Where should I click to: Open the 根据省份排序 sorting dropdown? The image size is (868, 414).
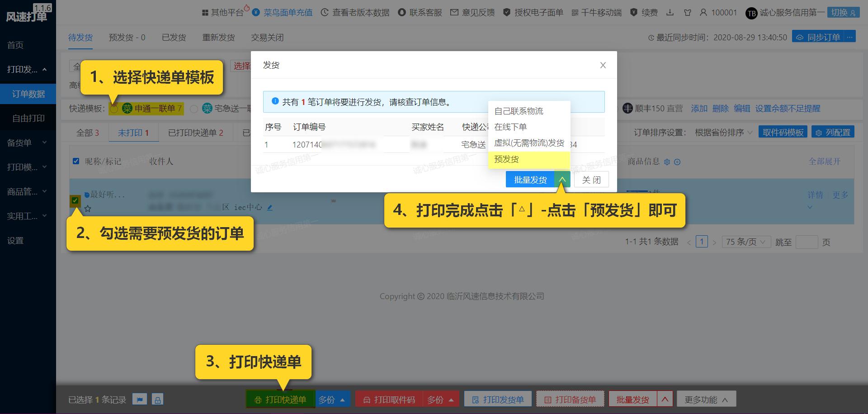click(721, 132)
